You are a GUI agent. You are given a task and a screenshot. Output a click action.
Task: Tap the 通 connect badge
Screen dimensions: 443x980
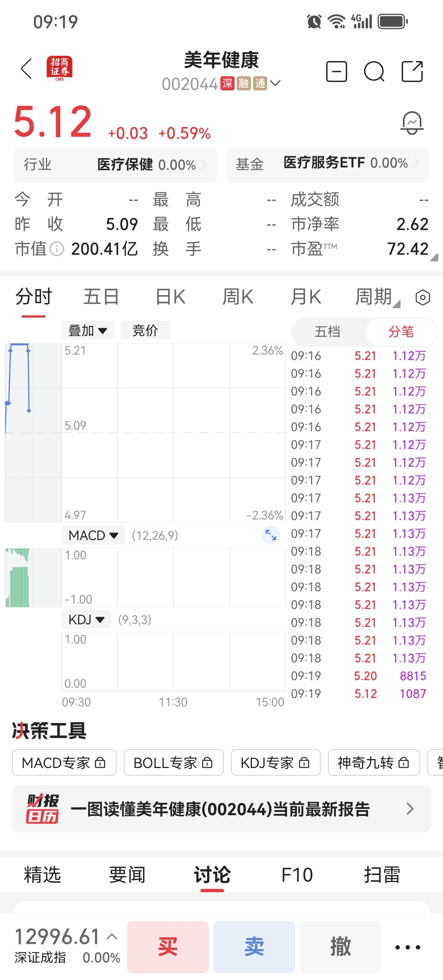(x=260, y=83)
